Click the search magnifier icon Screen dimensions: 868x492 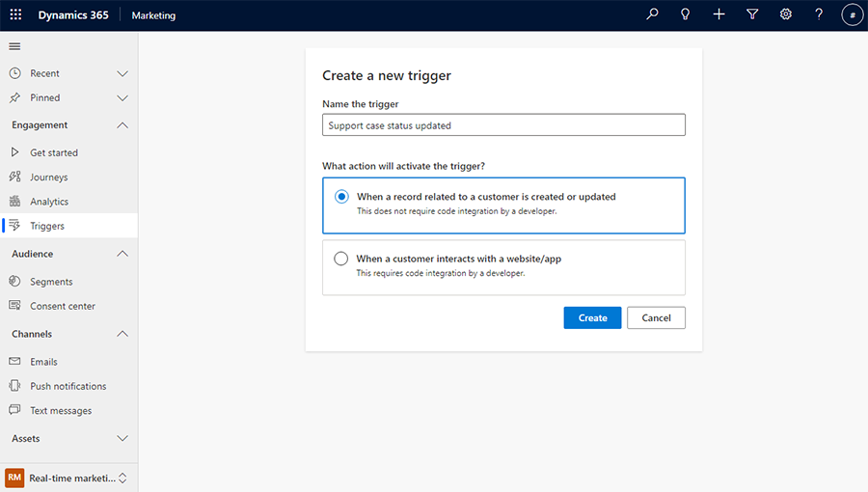[x=652, y=15]
